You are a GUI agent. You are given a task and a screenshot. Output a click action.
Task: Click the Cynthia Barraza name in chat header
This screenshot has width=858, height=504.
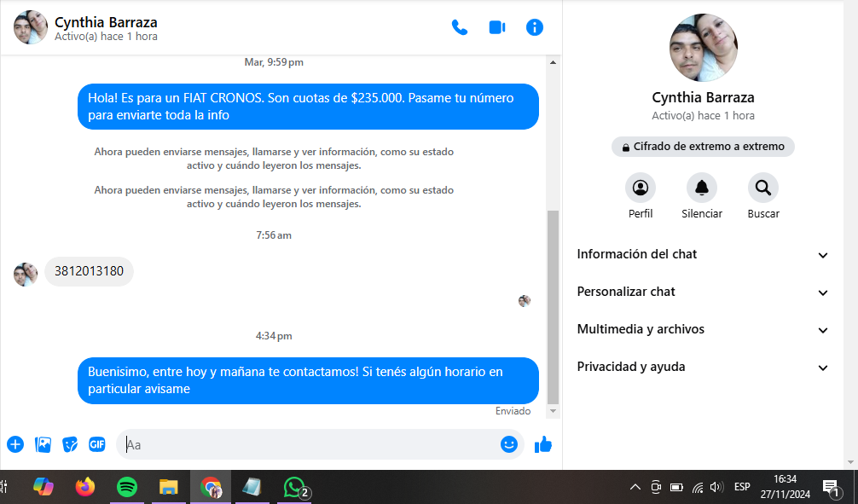click(x=106, y=22)
